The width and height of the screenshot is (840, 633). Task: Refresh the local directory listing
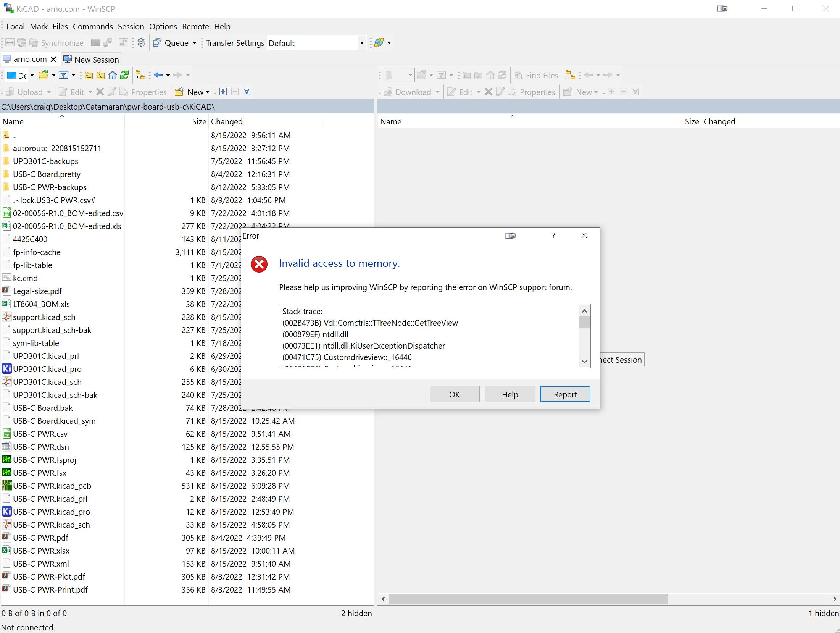click(124, 75)
